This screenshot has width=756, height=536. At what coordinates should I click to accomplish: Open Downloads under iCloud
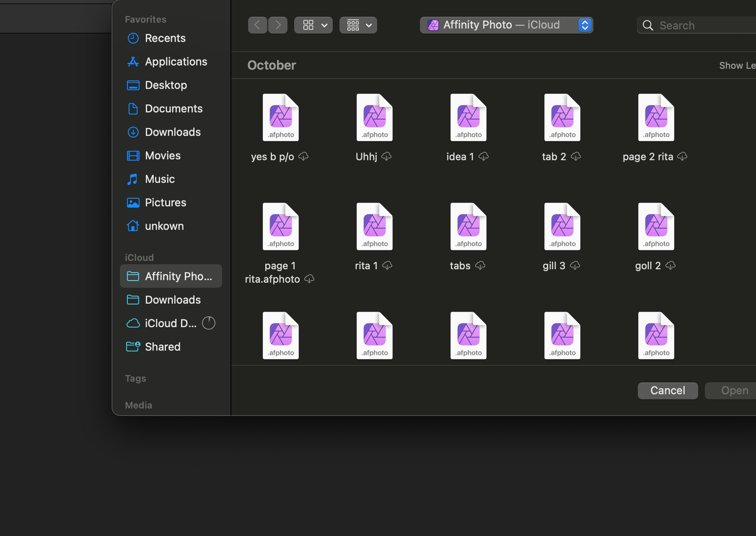(171, 300)
